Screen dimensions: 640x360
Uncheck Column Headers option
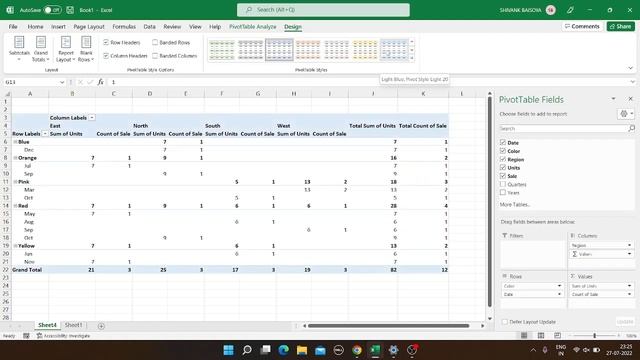coord(106,56)
